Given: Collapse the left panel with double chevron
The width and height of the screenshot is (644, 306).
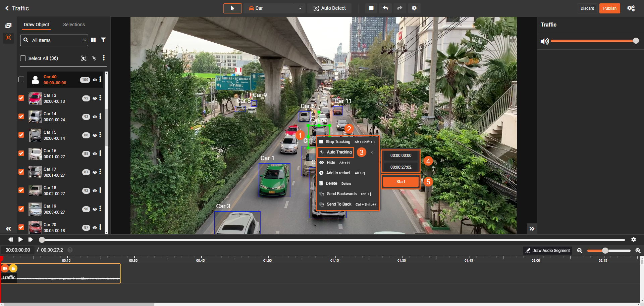Looking at the screenshot, I should (x=8, y=229).
